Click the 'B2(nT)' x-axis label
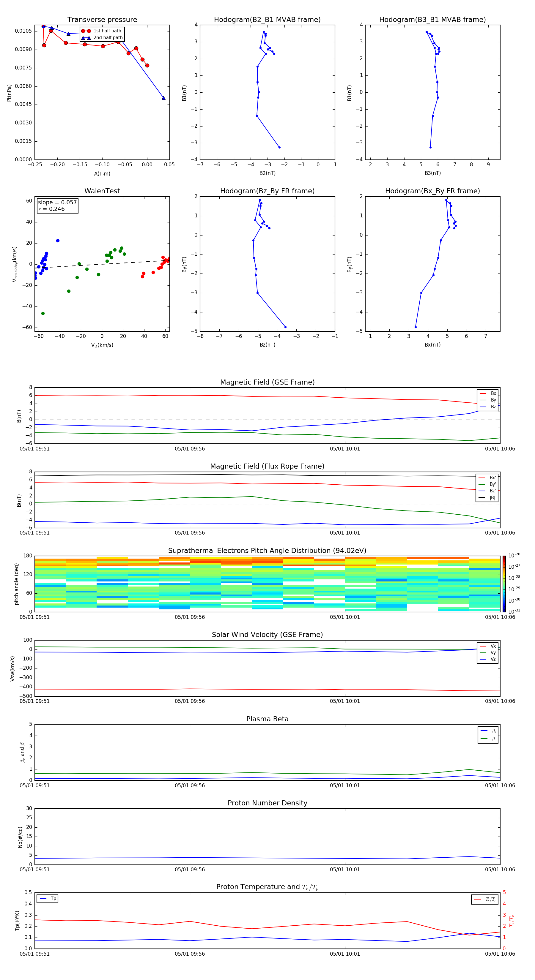The image size is (535, 980). [267, 173]
